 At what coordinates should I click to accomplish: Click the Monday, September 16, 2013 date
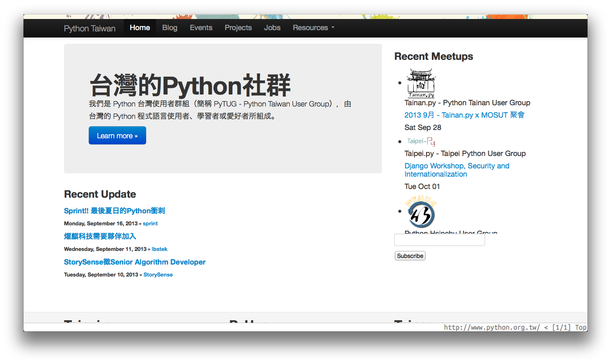pos(101,223)
